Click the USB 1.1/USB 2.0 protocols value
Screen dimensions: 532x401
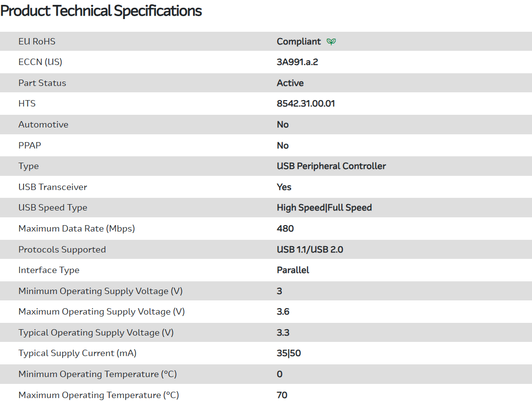click(310, 250)
